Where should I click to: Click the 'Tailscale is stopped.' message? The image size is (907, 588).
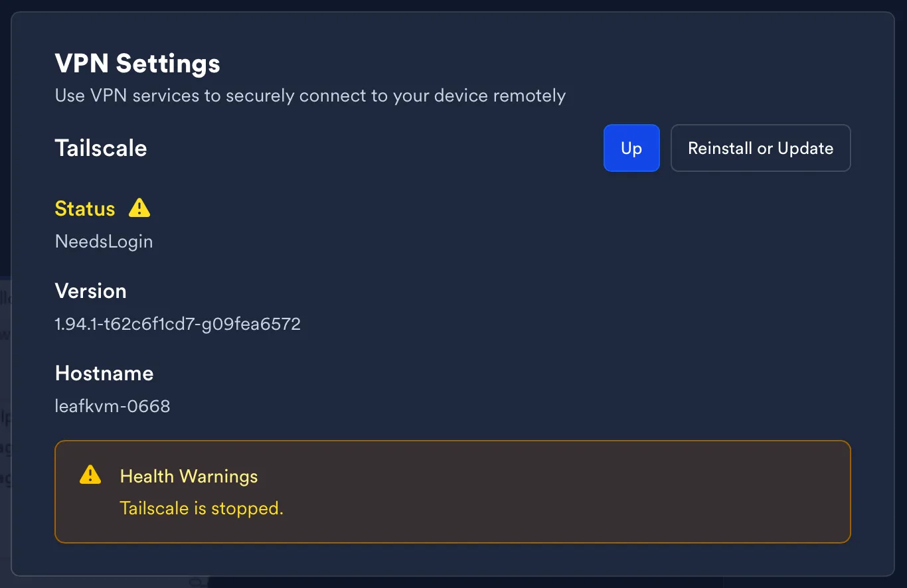click(x=201, y=508)
